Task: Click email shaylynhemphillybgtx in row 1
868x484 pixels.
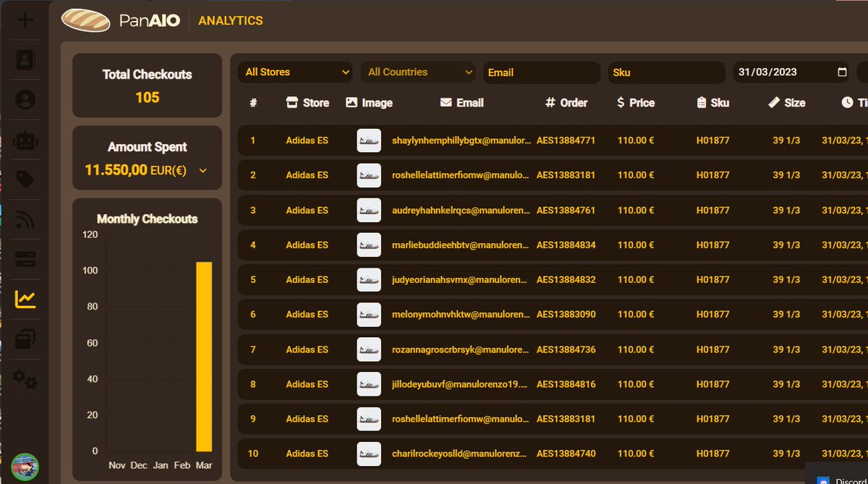Action: coord(461,140)
